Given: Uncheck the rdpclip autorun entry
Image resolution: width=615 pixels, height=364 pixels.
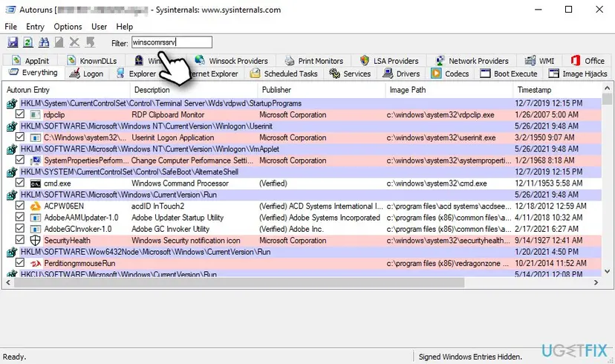Looking at the screenshot, I should click(20, 114).
